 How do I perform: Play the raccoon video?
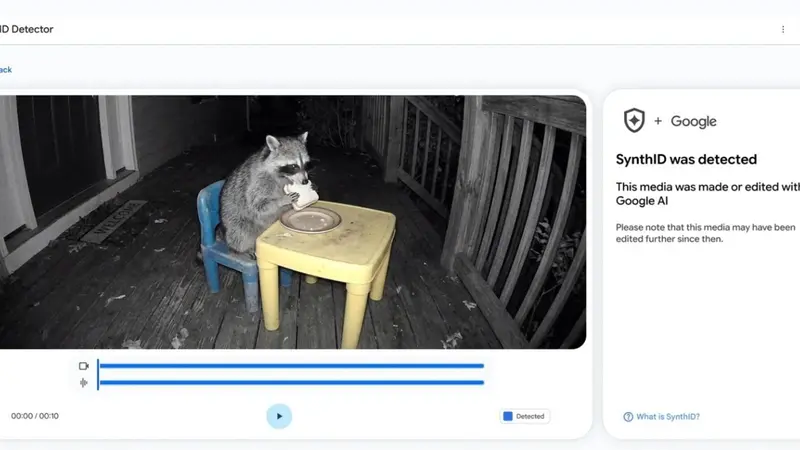click(279, 416)
